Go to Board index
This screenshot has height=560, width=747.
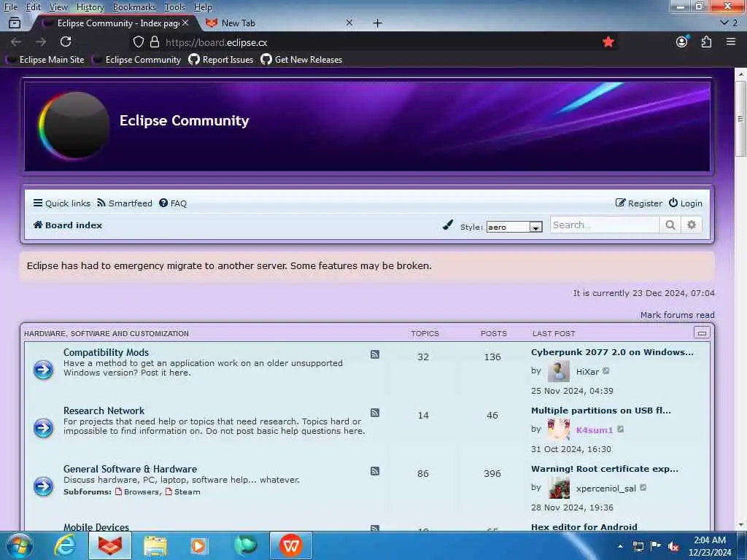pyautogui.click(x=68, y=225)
